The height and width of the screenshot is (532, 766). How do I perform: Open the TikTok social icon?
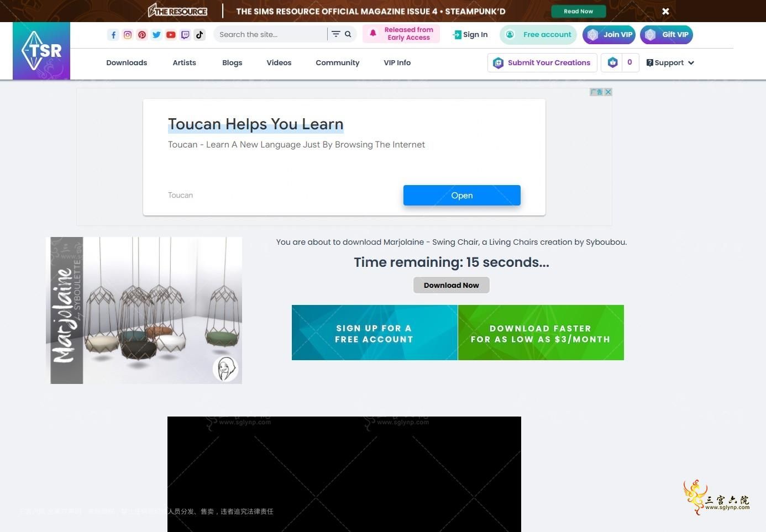[x=200, y=35]
